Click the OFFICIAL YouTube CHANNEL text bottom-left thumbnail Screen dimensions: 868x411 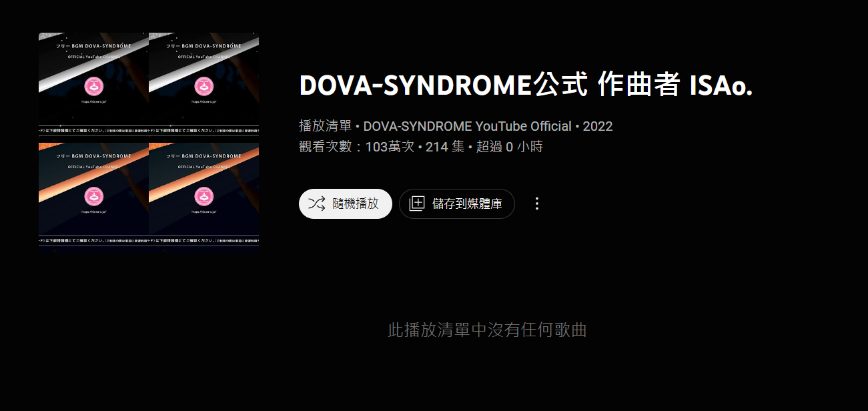(93, 167)
